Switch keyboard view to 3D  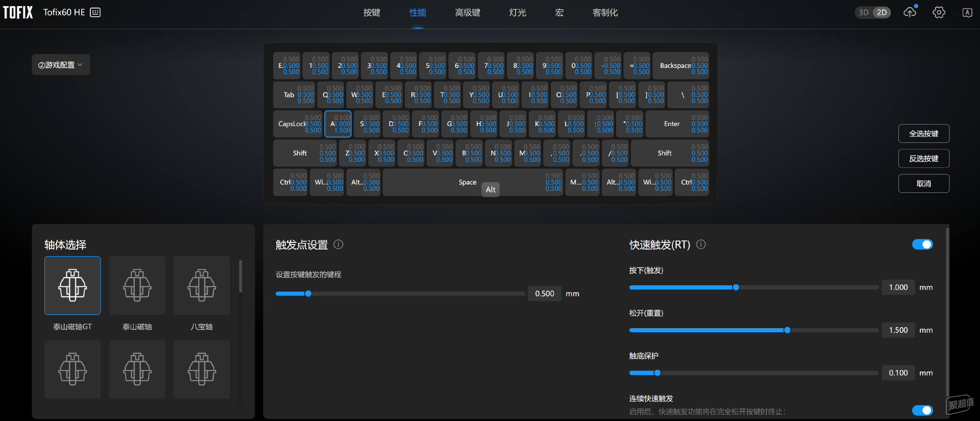pos(864,12)
